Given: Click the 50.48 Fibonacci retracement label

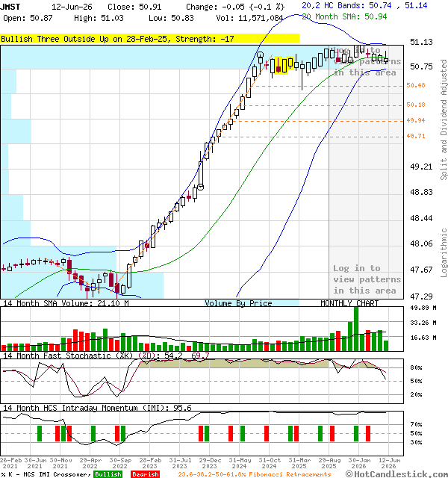Looking at the screenshot, I should pyautogui.click(x=416, y=85).
